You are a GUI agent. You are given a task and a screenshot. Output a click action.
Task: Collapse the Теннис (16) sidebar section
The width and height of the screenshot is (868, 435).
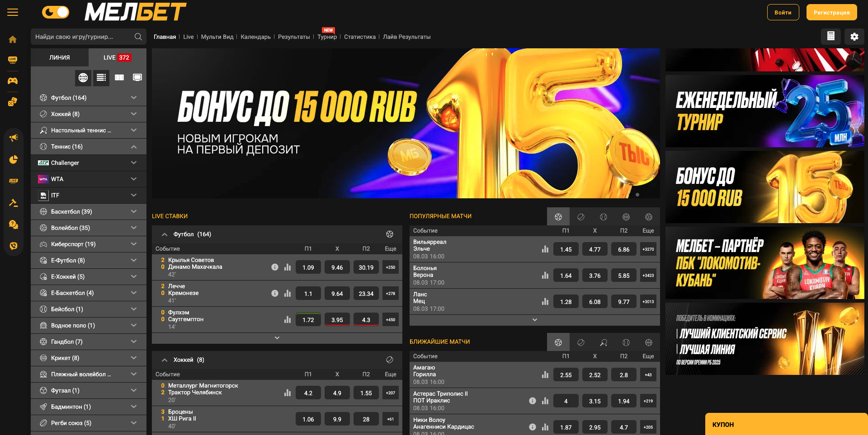134,147
